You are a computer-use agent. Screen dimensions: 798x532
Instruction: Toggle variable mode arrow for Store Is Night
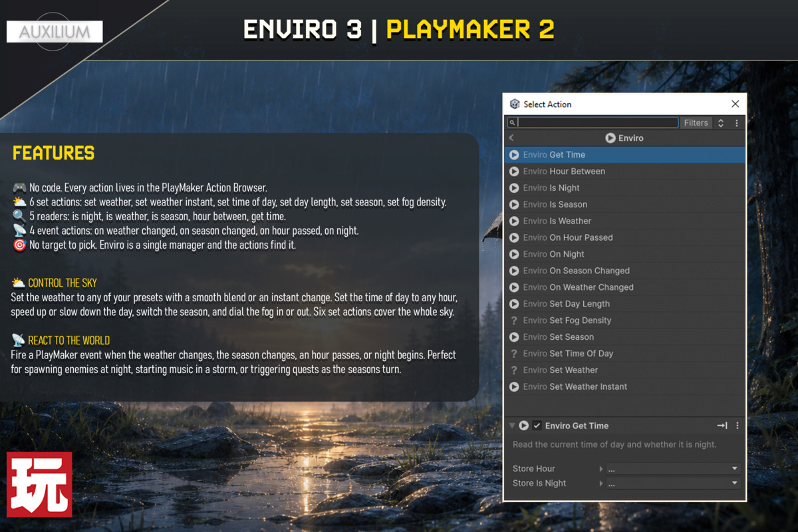pos(601,483)
